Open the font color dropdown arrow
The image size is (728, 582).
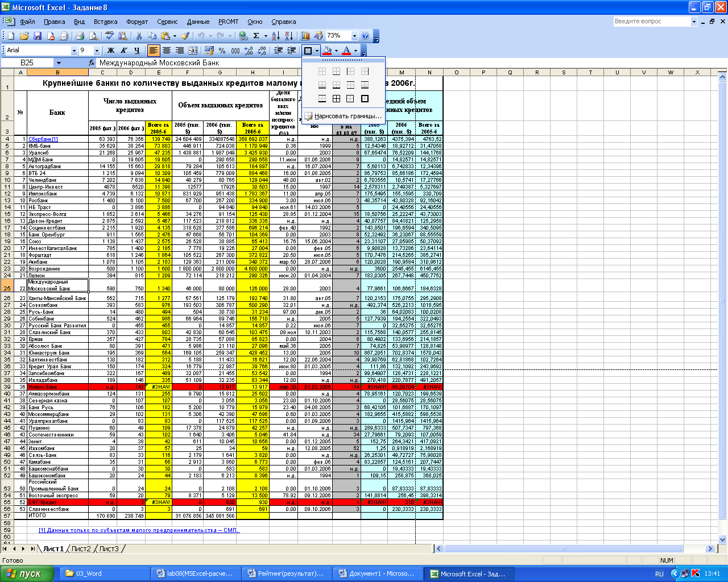[355, 51]
